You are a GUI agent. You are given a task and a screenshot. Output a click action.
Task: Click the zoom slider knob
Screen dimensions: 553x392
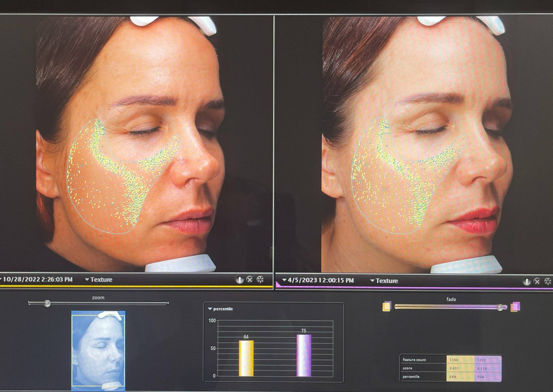(47, 303)
